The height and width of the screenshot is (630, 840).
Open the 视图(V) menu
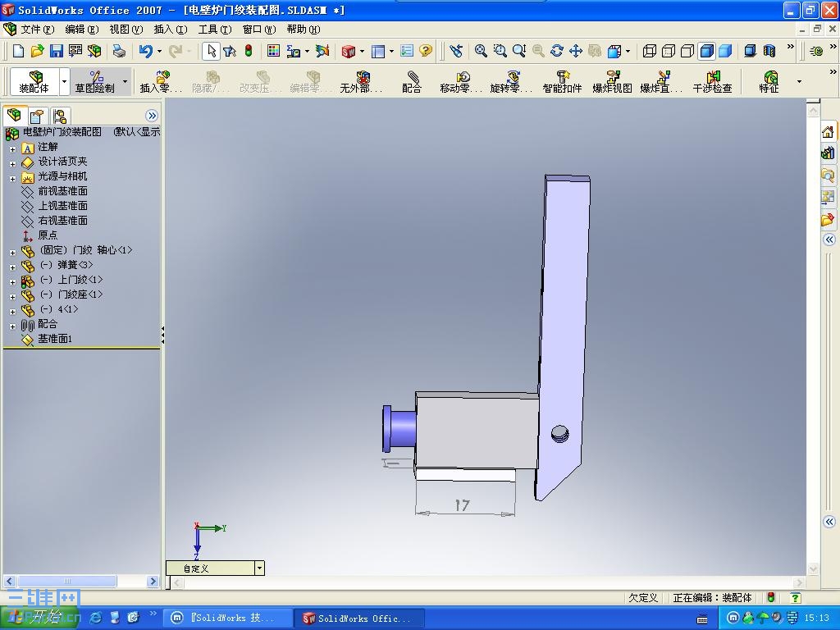(x=126, y=30)
